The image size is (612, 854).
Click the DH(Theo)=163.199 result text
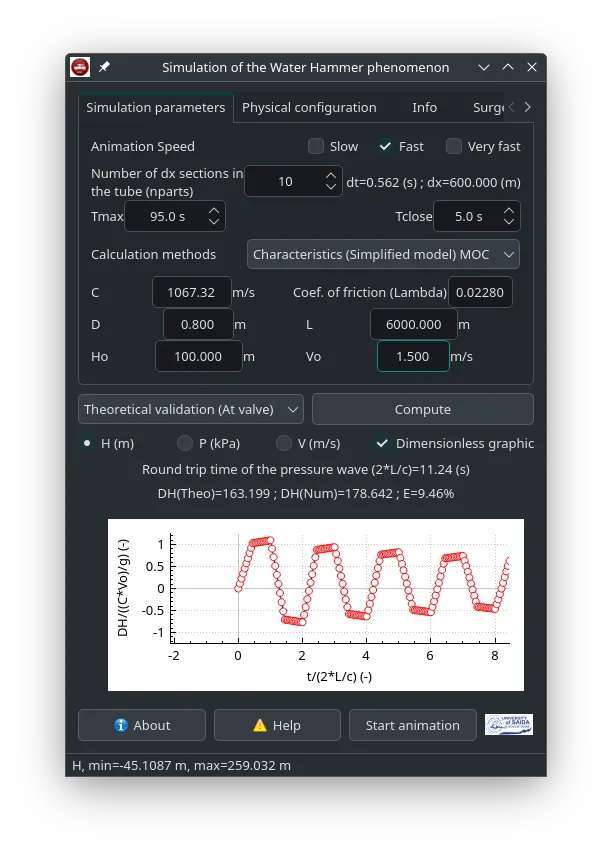pyautogui.click(x=306, y=493)
